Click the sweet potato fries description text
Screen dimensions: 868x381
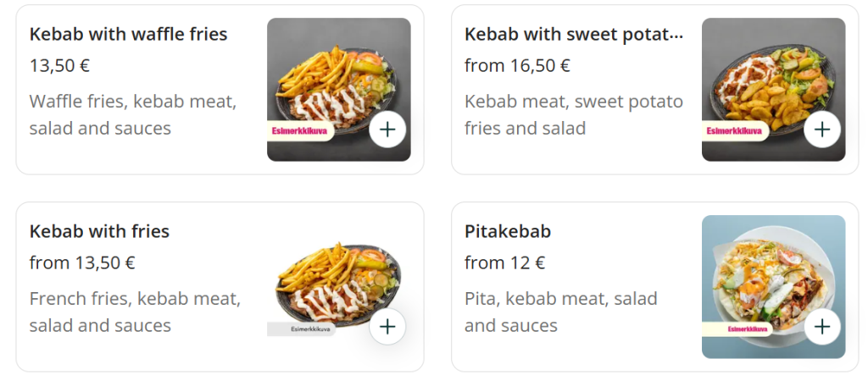point(573,115)
